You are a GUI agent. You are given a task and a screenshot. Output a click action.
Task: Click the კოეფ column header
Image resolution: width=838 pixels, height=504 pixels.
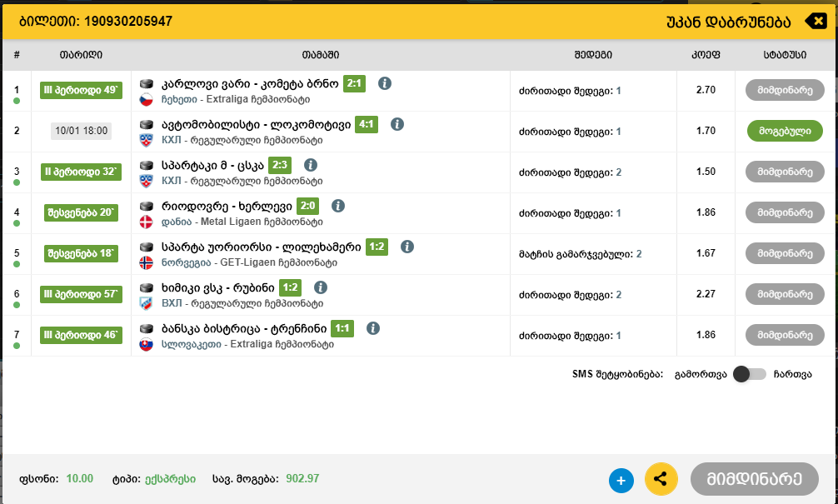coord(706,54)
